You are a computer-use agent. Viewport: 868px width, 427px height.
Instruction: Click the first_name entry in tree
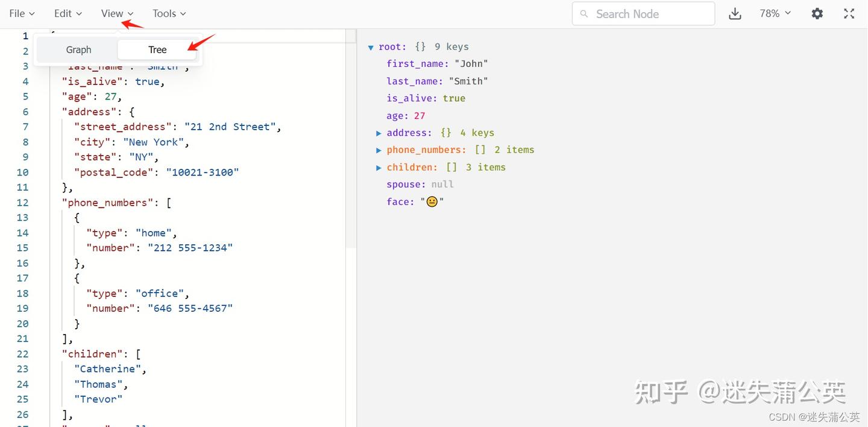click(438, 64)
